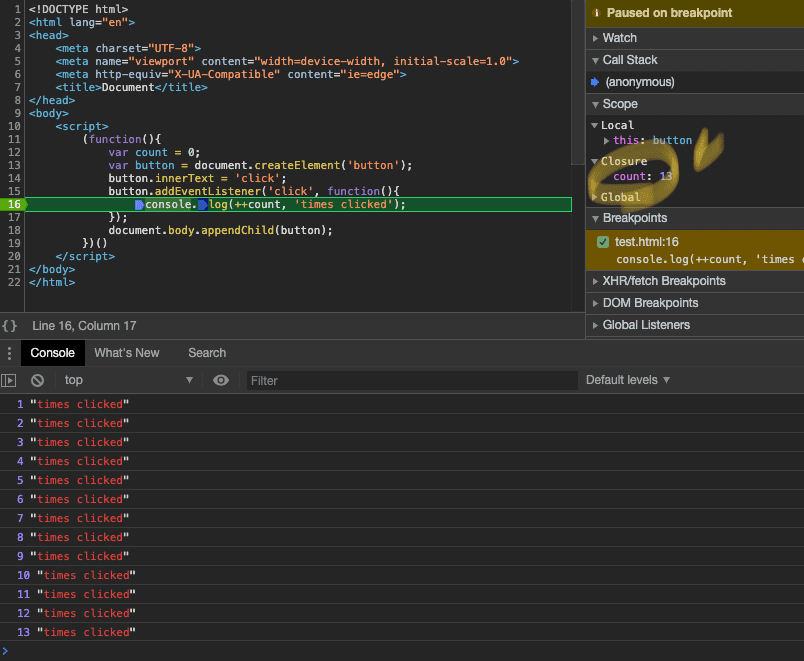This screenshot has width=804, height=661.
Task: Set a breakpoint on line number 13
Action: pos(14,165)
